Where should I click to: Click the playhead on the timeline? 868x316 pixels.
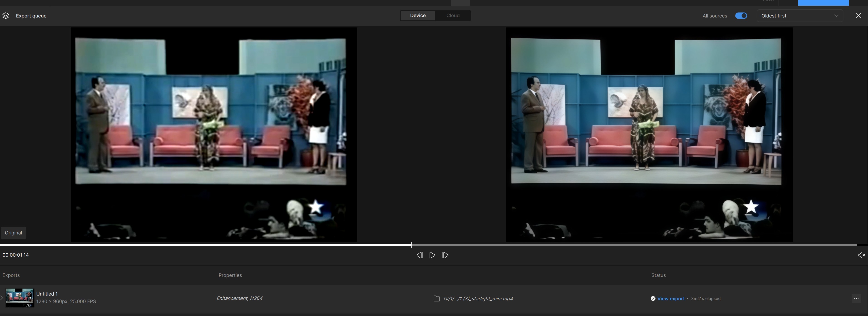[x=411, y=245]
